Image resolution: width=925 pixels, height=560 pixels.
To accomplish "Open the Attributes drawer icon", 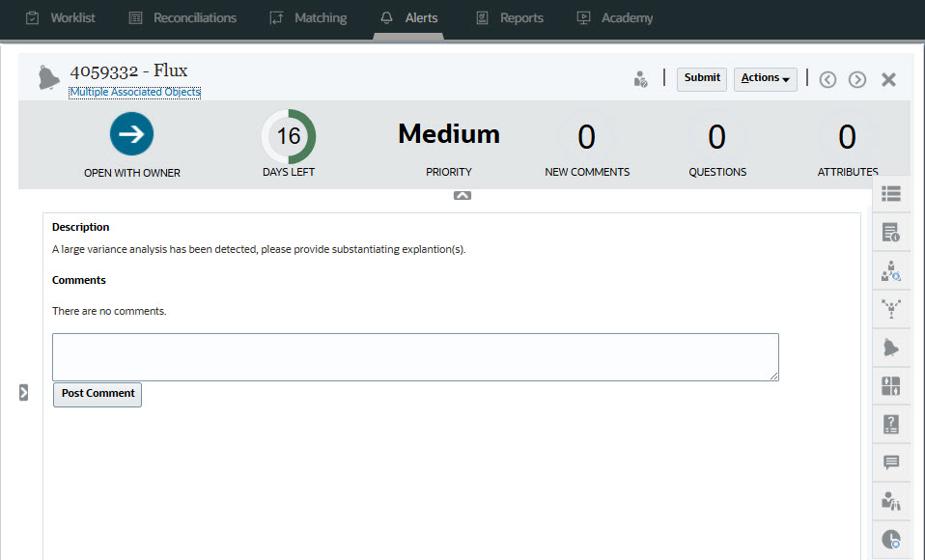I will coord(891,386).
